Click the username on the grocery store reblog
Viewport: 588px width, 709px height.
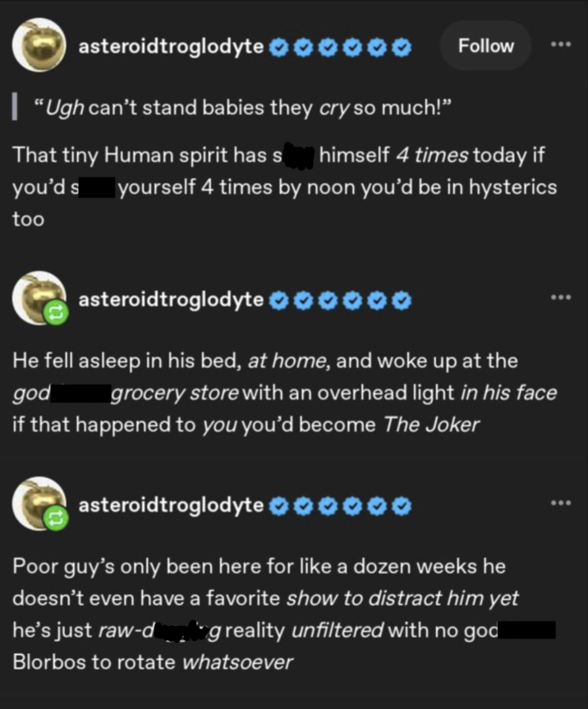171,301
